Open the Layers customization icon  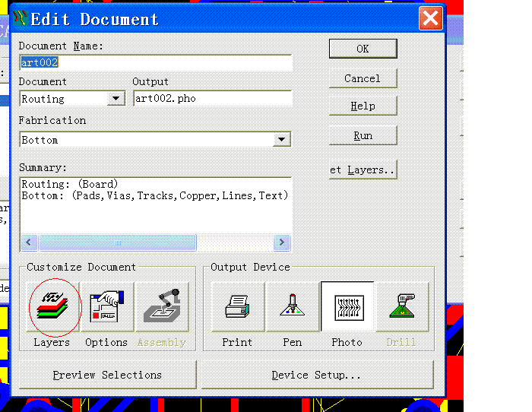[x=53, y=307]
